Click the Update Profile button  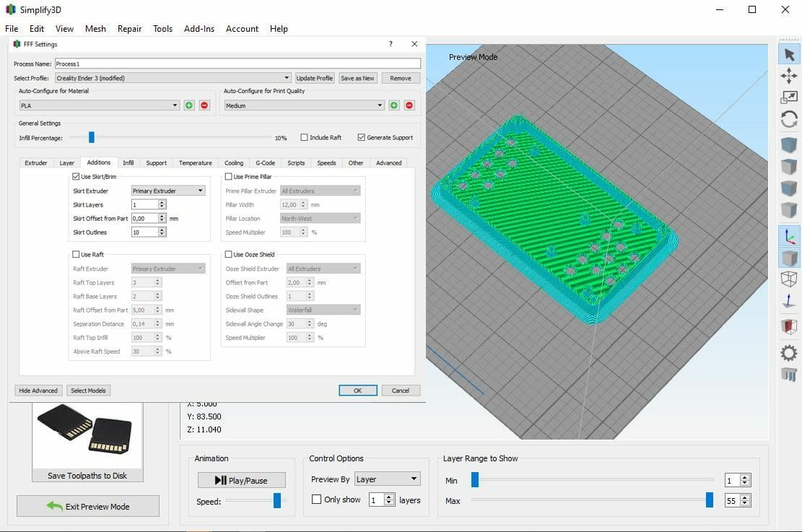[x=315, y=78]
